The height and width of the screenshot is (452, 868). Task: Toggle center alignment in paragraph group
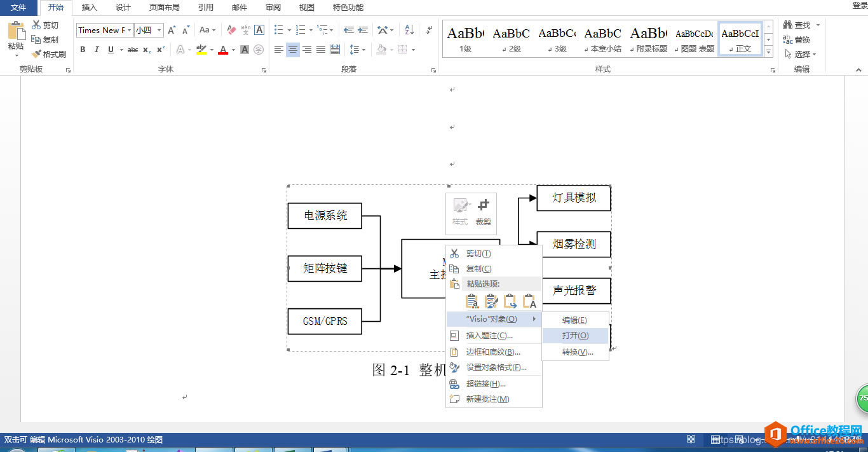pyautogui.click(x=292, y=50)
